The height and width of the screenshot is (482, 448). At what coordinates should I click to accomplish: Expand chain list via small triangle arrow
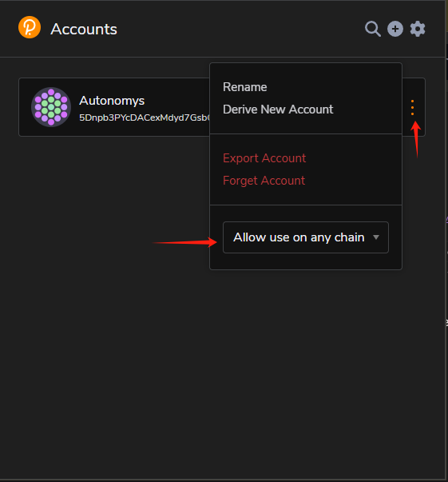click(x=376, y=237)
